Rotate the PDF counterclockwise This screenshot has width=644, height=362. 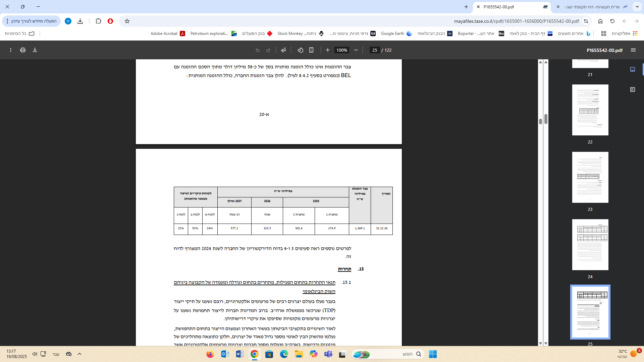click(300, 50)
